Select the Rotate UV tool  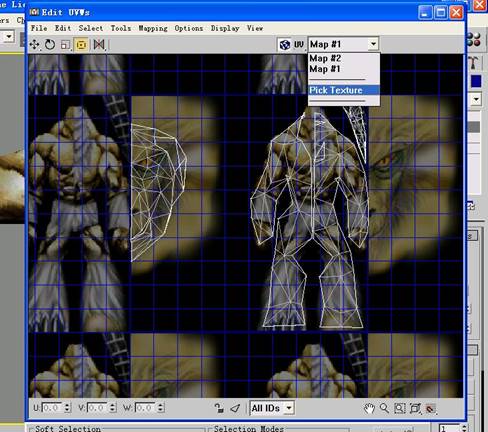pos(50,44)
